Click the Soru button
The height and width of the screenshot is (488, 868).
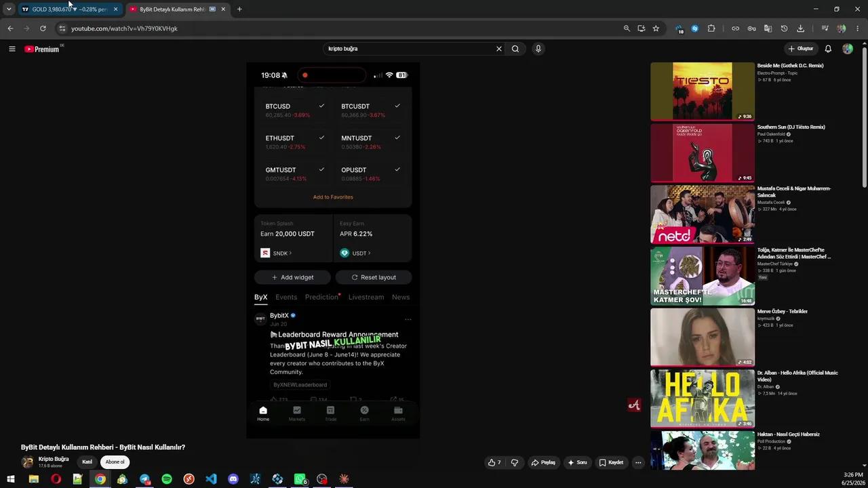click(x=577, y=462)
